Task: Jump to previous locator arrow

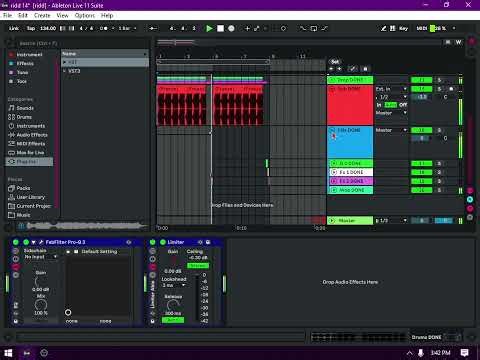Action: tap(331, 69)
